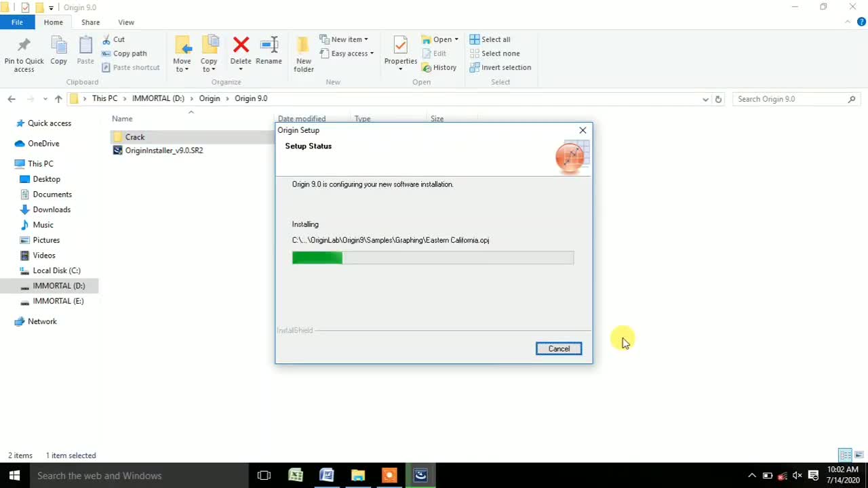Expand the address bar history dropdown
Screen dimensions: 868x488
point(705,99)
